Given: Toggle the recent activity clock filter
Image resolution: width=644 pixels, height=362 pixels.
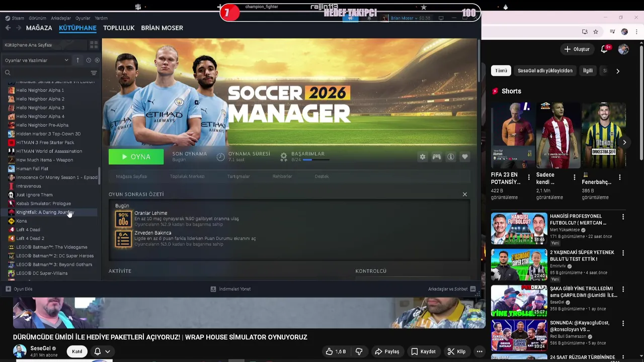Looking at the screenshot, I should pyautogui.click(x=89, y=60).
